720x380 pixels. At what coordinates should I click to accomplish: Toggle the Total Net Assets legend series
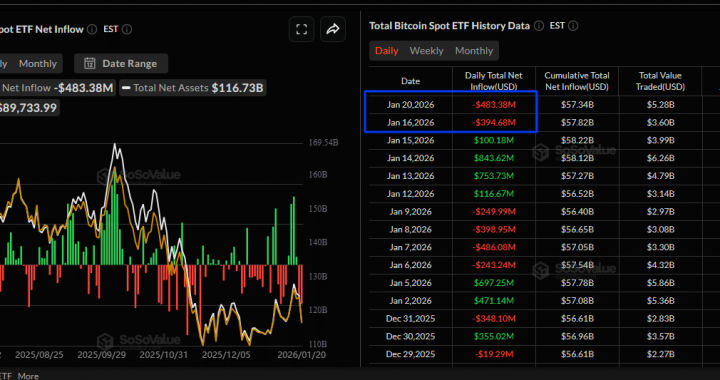coord(193,88)
